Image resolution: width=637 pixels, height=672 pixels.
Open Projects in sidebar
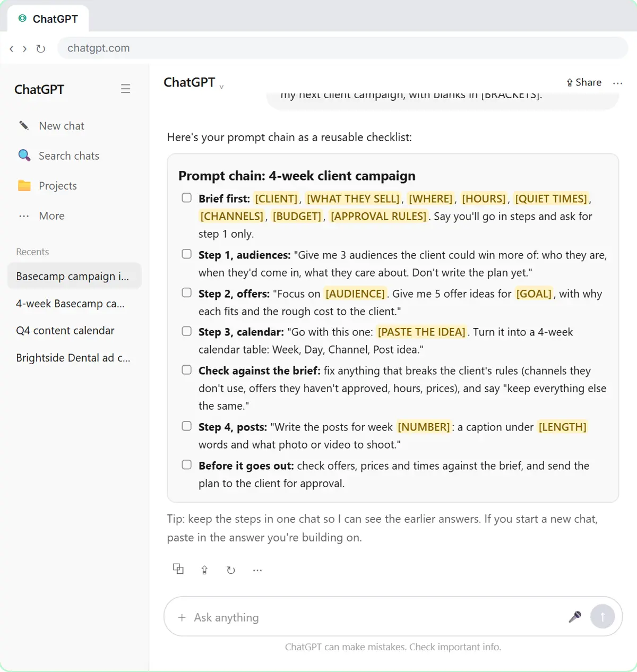[x=74, y=186]
